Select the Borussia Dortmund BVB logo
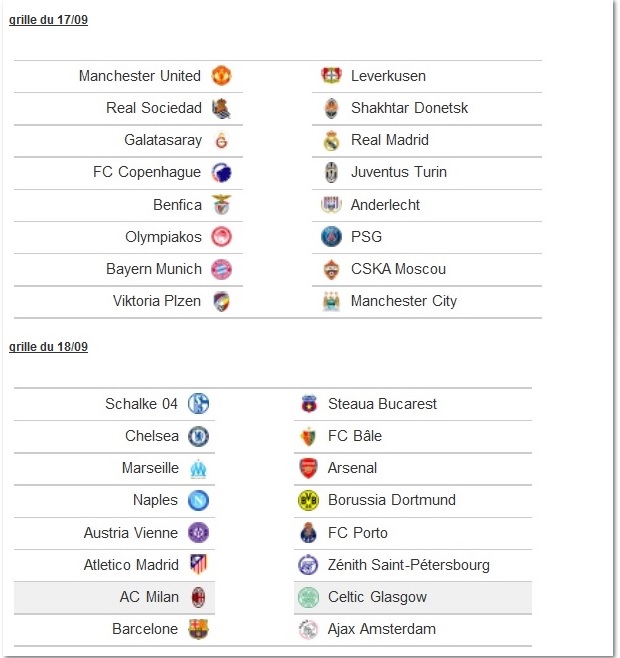 [x=309, y=500]
